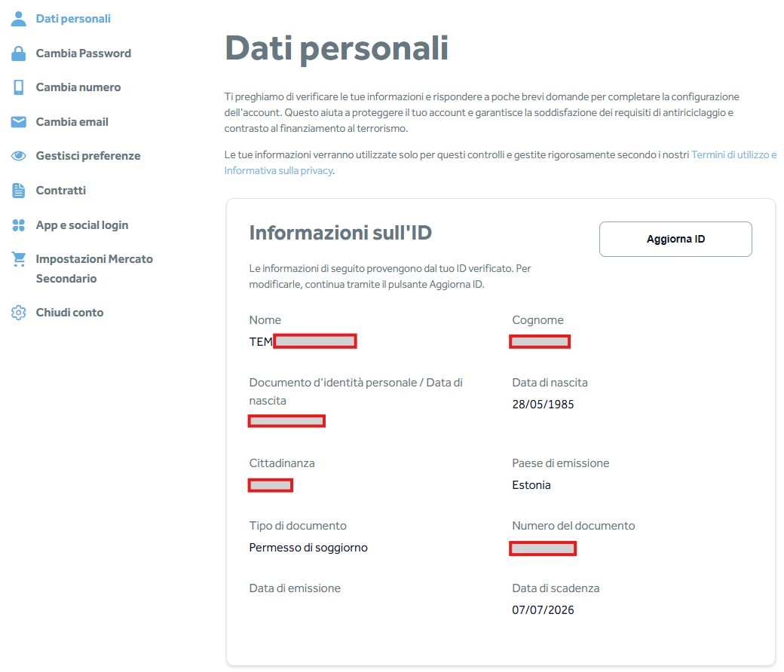Open Impostazioni Mercato Secondario settings
784x672 pixels.
93,259
